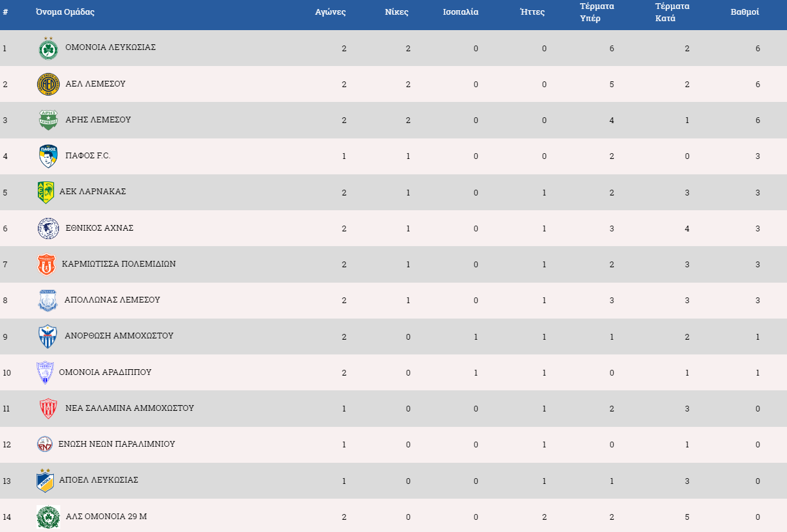Click ΟΜΟΝΟΙΑ ΛΕΥΚΩΣΙΑΣ goals-for value 6
The width and height of the screenshot is (787, 532).
[x=612, y=49]
